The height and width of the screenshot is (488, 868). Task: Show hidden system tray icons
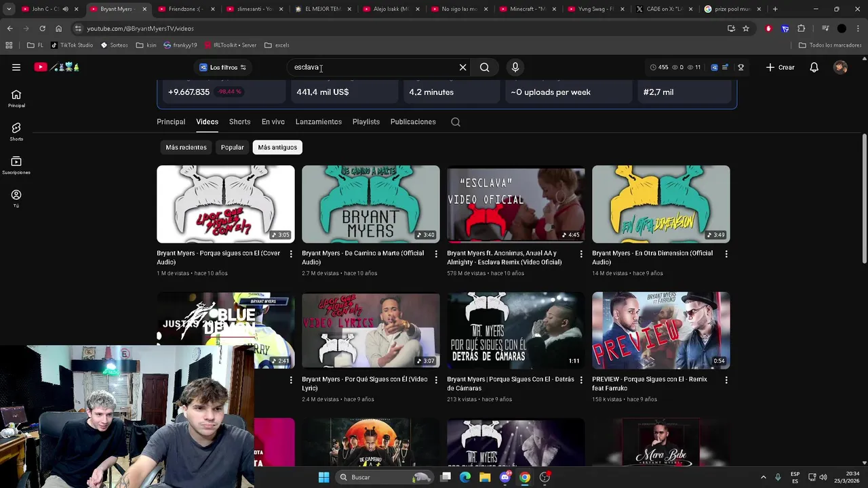coord(763,477)
